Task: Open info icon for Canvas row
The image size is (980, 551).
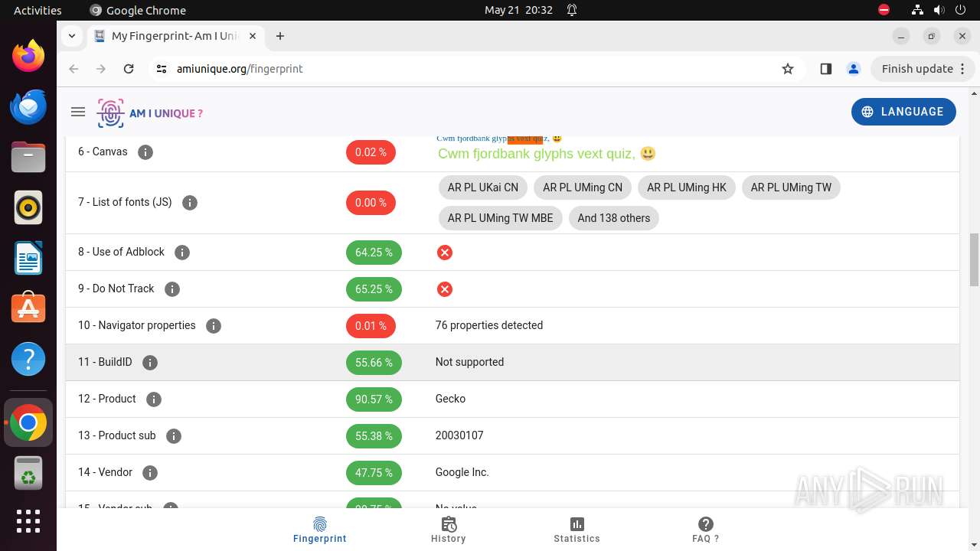Action: point(145,152)
